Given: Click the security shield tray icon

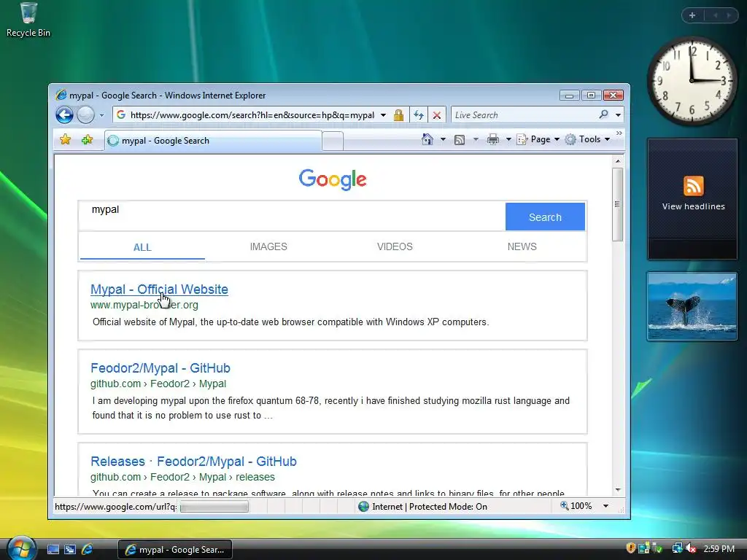Looking at the screenshot, I should (631, 548).
